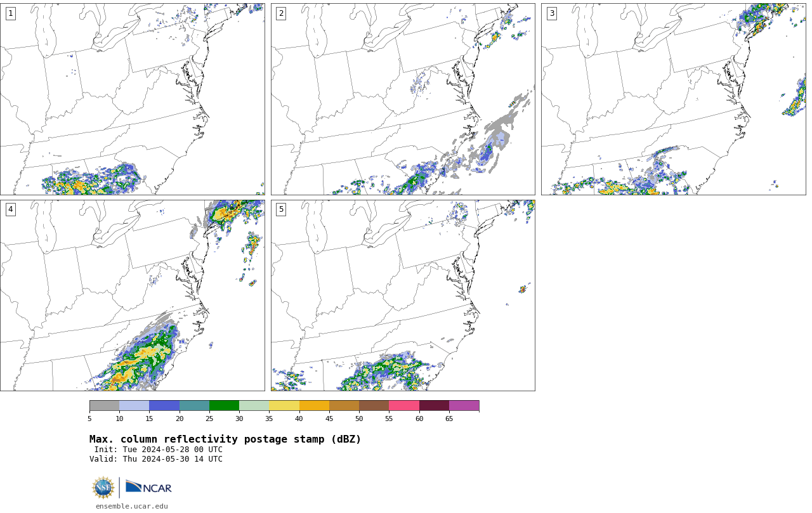Click the colorbar tick label 65
The width and height of the screenshot is (812, 513).
tap(449, 419)
